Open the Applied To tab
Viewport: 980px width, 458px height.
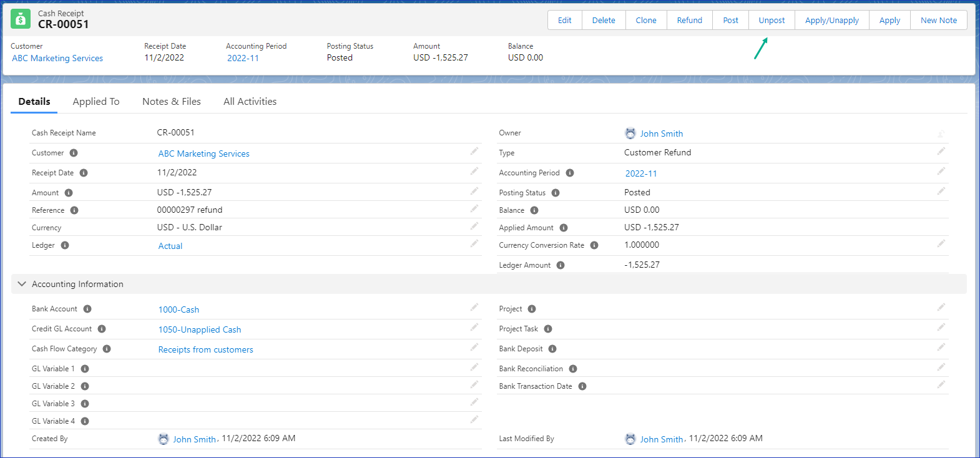(x=96, y=101)
